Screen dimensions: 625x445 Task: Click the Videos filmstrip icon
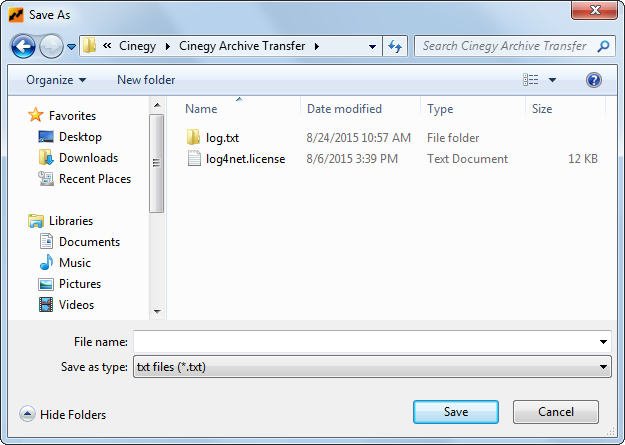pyautogui.click(x=46, y=305)
